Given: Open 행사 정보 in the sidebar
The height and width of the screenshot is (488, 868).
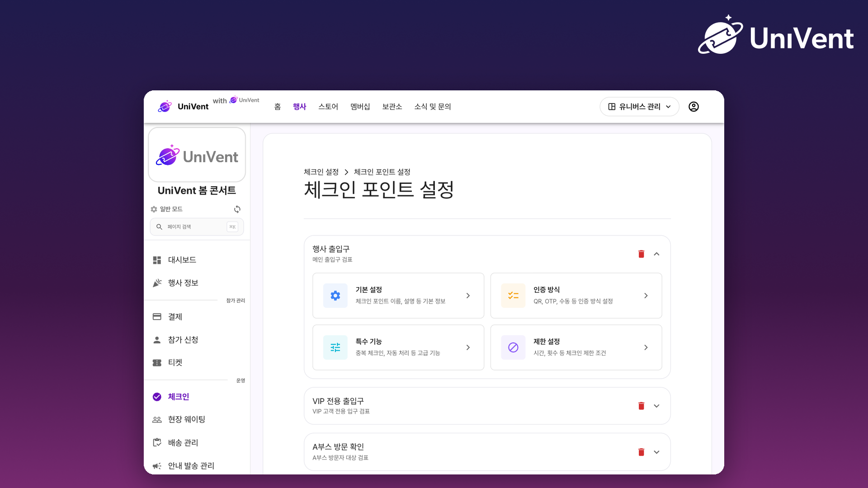Looking at the screenshot, I should 197,283.
